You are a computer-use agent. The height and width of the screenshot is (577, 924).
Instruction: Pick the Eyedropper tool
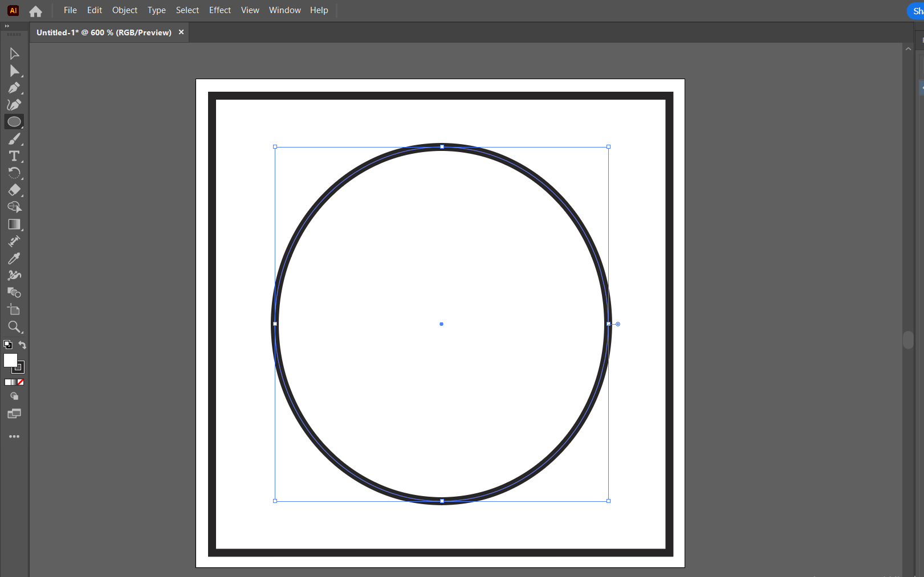(14, 259)
